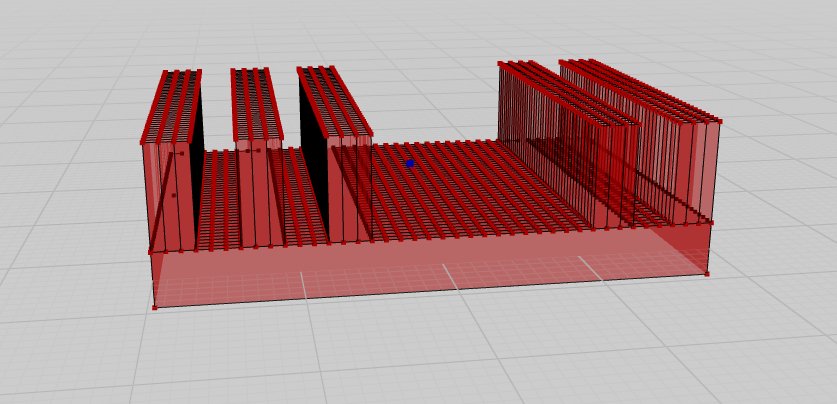Select the isolated vertex on leftmost fin's face
Image resolution: width=837 pixels, height=404 pixels.
point(174,195)
